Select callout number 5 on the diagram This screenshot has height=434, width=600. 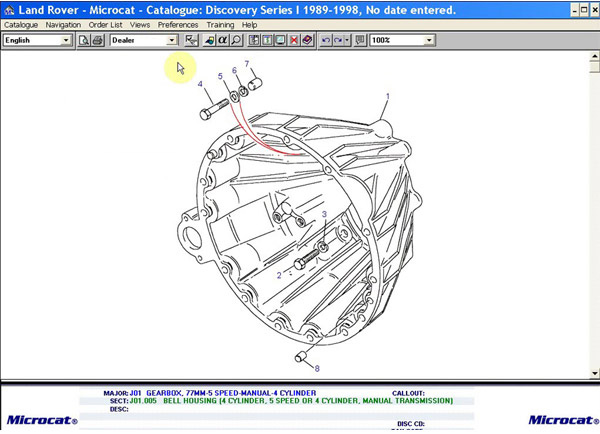(x=220, y=76)
